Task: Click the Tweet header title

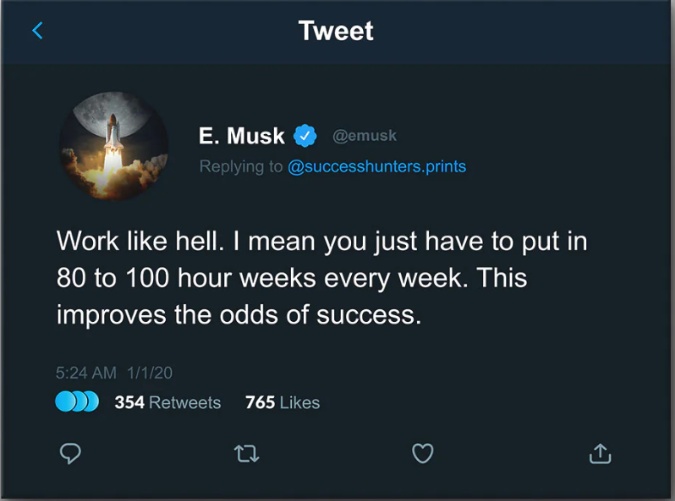Action: pos(336,31)
